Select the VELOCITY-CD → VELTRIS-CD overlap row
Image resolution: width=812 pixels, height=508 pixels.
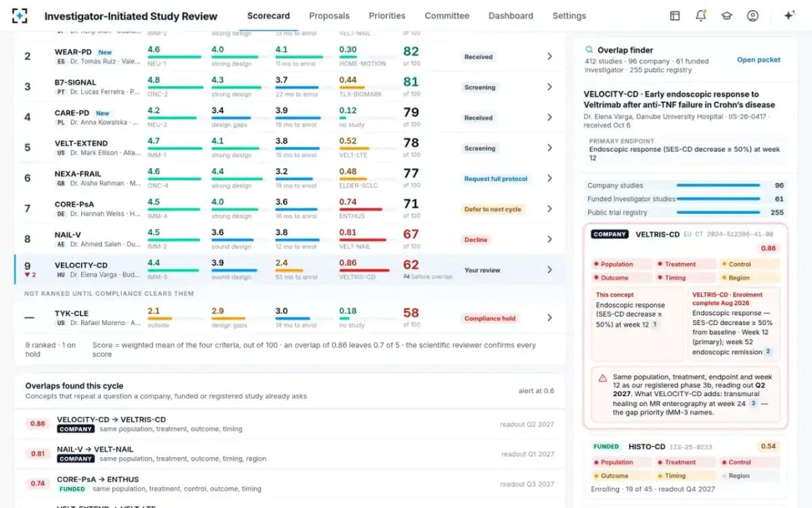(290, 424)
